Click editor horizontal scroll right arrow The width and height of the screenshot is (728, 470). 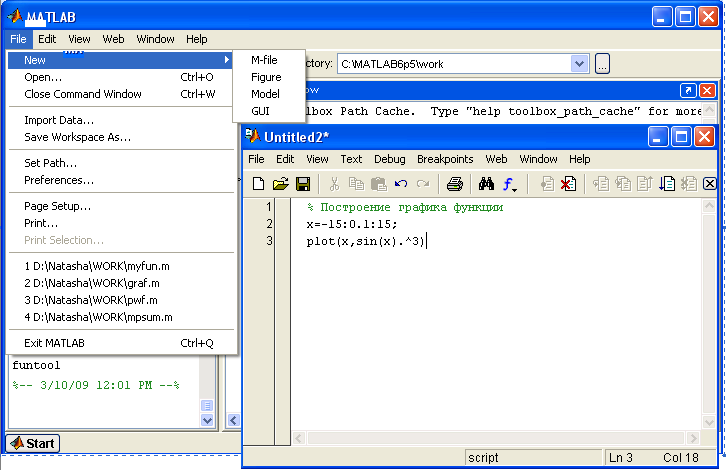point(693,438)
